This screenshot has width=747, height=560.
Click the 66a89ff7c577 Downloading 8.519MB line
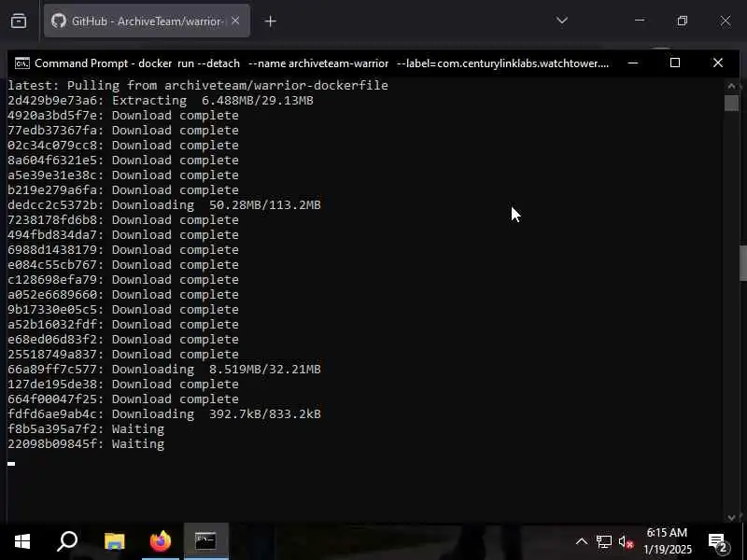pyautogui.click(x=164, y=369)
